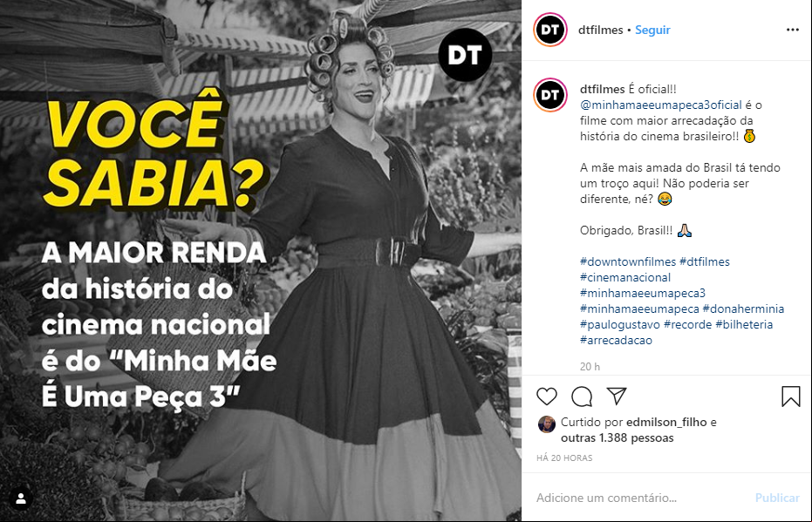Click the comment field Adicione um comentário

tap(642, 498)
